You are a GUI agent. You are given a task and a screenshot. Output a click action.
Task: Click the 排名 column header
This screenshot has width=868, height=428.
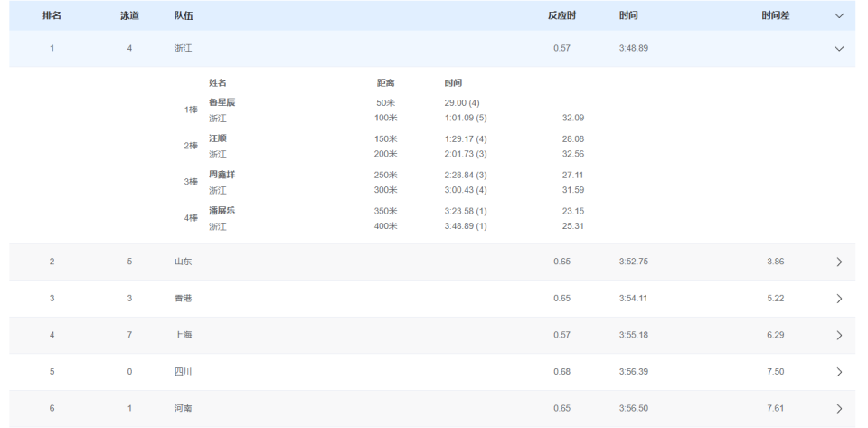coord(52,15)
